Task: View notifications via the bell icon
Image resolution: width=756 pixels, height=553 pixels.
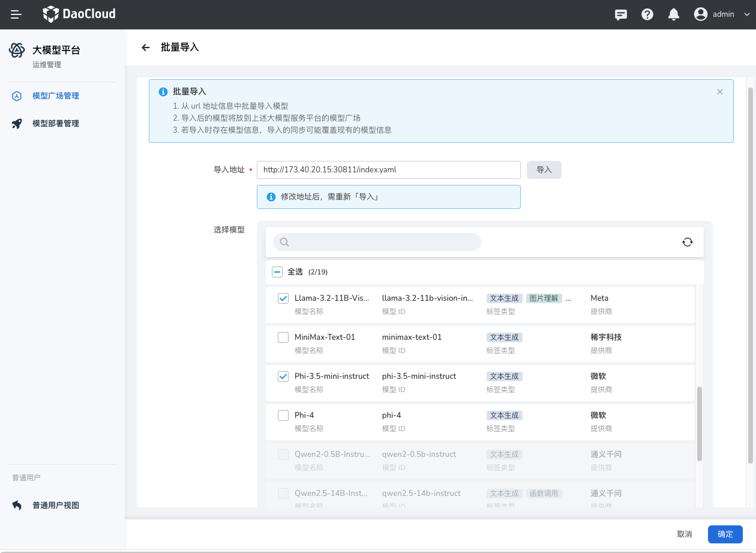Action: point(673,14)
